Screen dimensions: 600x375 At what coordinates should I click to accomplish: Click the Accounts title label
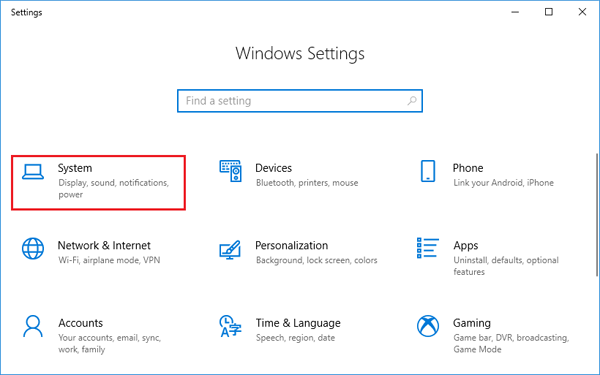point(80,323)
